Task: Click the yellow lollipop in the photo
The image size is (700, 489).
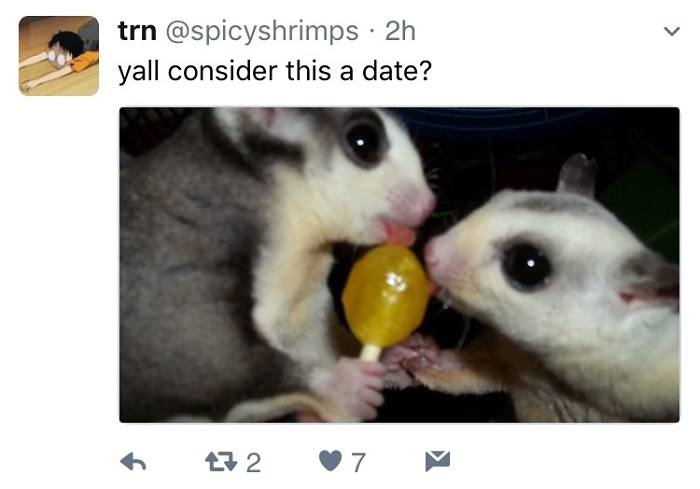Action: (x=386, y=296)
